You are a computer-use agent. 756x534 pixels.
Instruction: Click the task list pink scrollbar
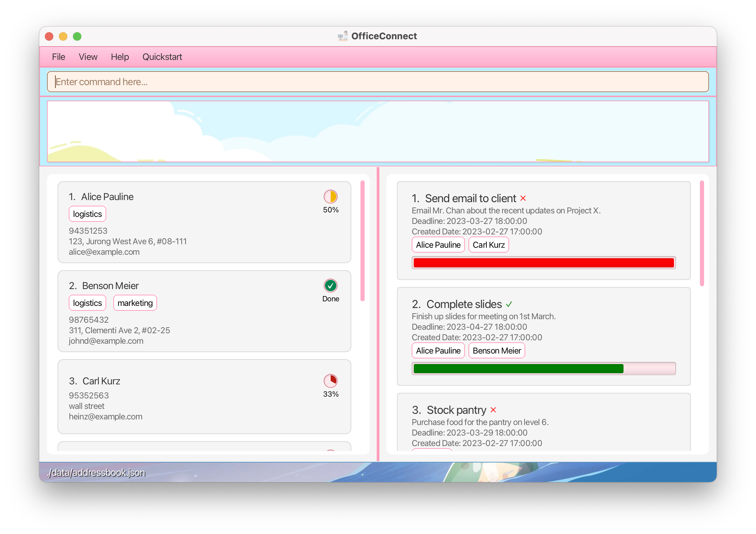point(702,233)
